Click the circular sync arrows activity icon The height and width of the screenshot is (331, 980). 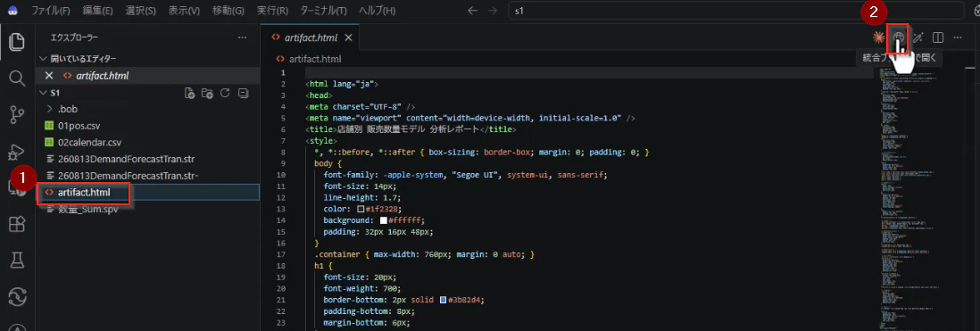[x=17, y=296]
